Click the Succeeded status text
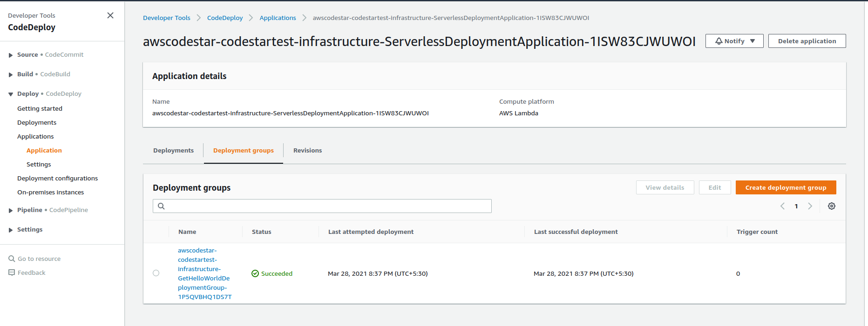868x326 pixels. pyautogui.click(x=277, y=273)
